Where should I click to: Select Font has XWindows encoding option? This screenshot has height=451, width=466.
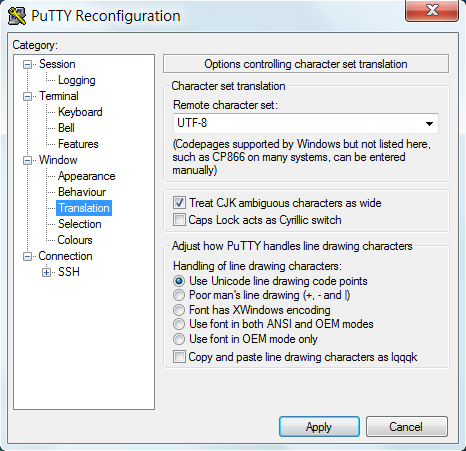coord(179,310)
